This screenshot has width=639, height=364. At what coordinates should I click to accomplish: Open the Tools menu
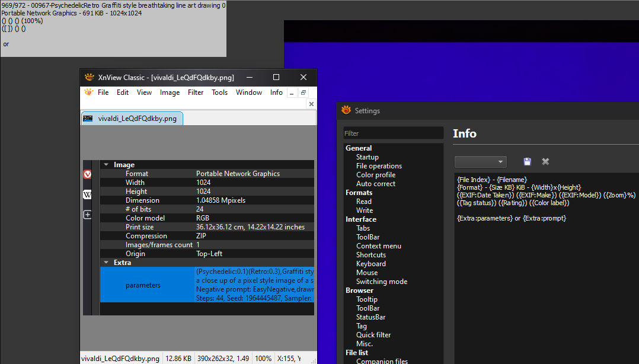[219, 92]
